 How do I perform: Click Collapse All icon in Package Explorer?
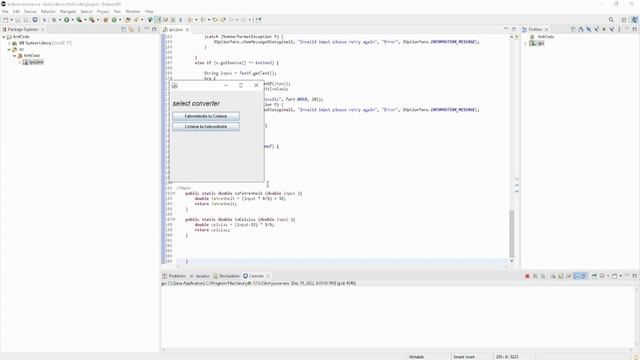point(124,29)
